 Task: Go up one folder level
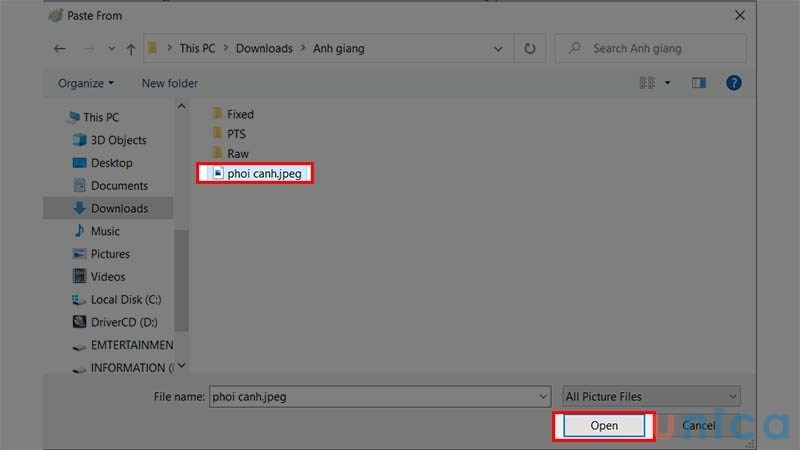[x=131, y=49]
